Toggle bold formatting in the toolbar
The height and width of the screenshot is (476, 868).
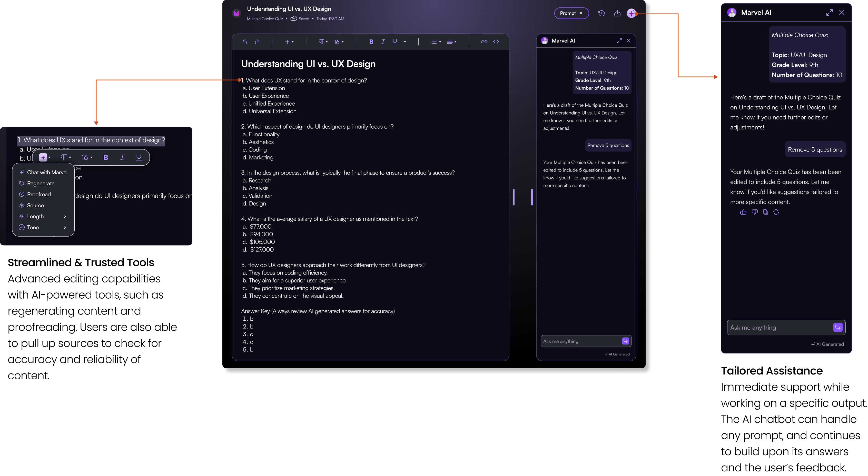tap(371, 42)
